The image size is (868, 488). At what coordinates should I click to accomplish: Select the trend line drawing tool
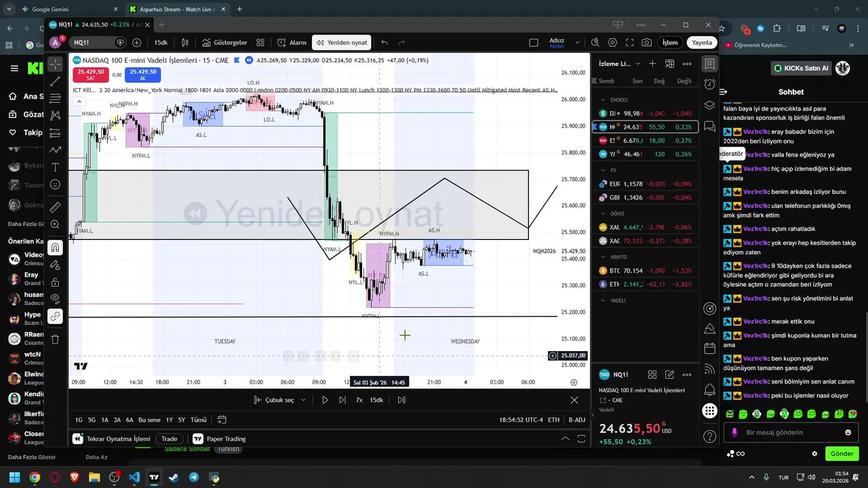coord(56,81)
